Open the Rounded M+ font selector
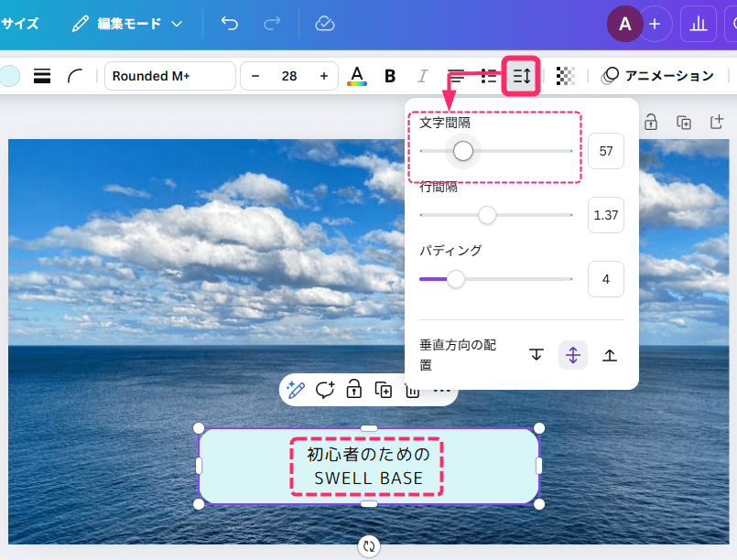The height and width of the screenshot is (560, 737). coord(169,76)
